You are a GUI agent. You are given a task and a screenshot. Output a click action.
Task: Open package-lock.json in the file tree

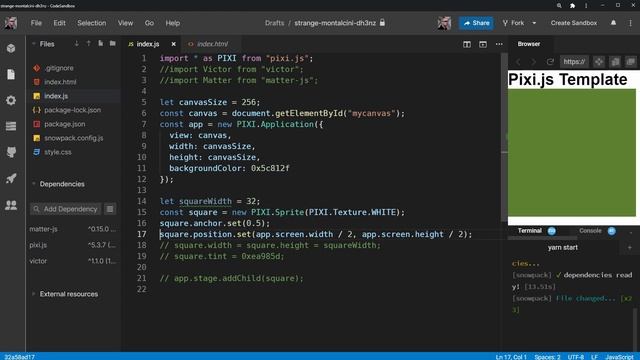73,110
